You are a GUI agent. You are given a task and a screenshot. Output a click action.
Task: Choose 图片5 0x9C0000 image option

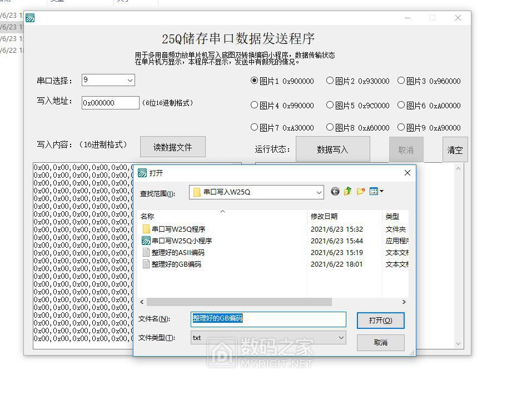point(330,104)
